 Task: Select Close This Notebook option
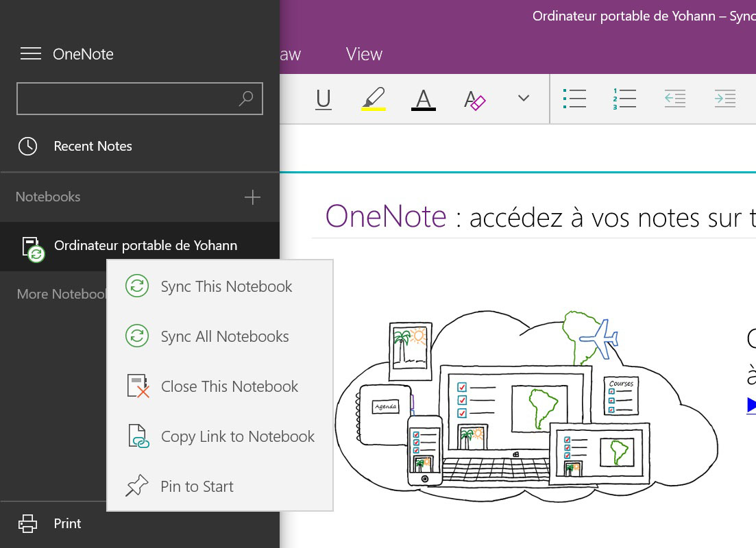pyautogui.click(x=229, y=386)
